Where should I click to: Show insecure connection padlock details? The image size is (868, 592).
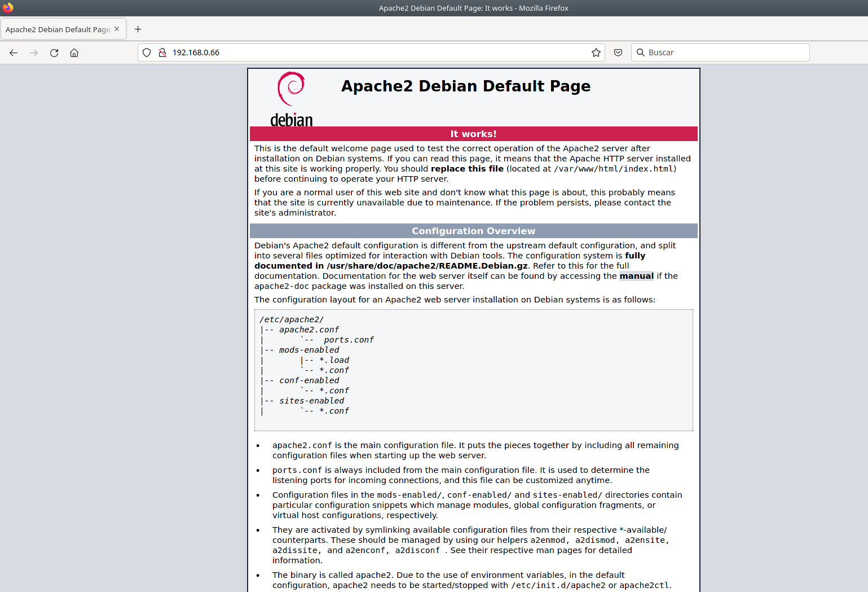[x=162, y=52]
